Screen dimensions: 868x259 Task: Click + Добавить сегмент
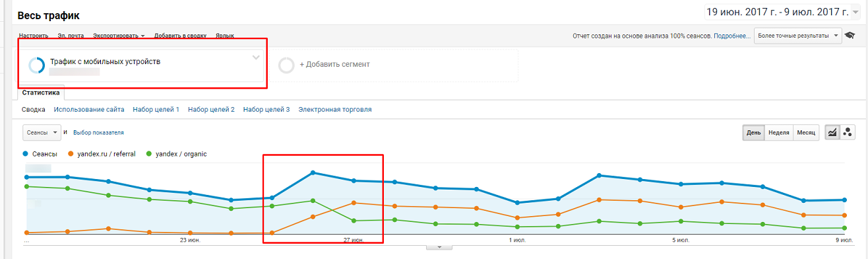334,65
